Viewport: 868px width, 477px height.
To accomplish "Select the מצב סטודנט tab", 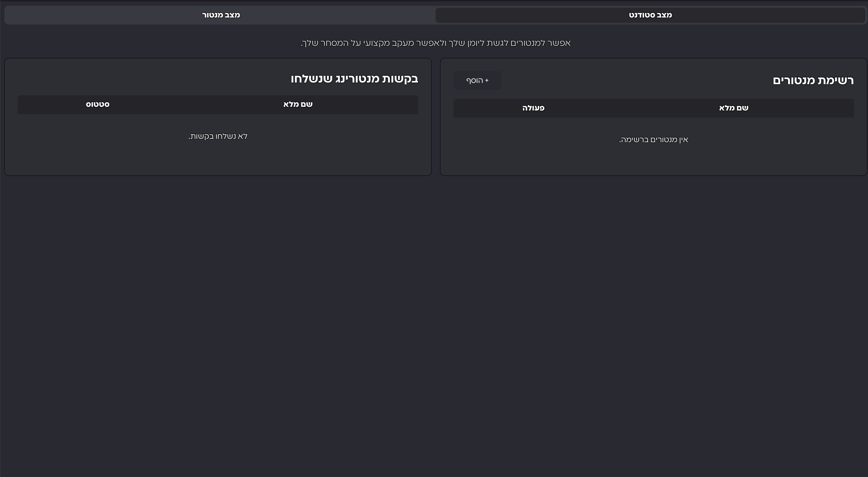I will (650, 15).
